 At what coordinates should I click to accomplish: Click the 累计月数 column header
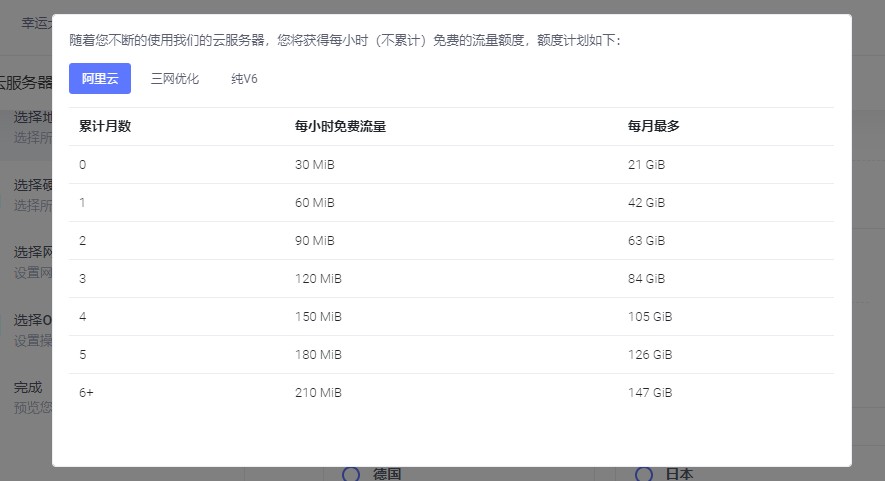(105, 127)
